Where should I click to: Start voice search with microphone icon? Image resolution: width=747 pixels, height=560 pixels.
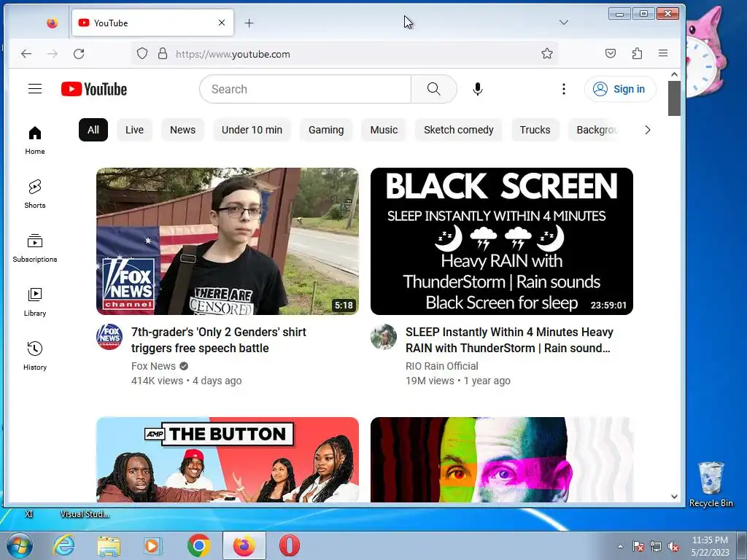477,89
